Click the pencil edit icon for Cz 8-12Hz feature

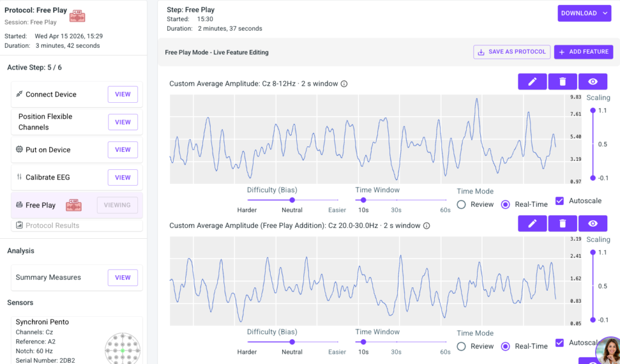coord(532,82)
